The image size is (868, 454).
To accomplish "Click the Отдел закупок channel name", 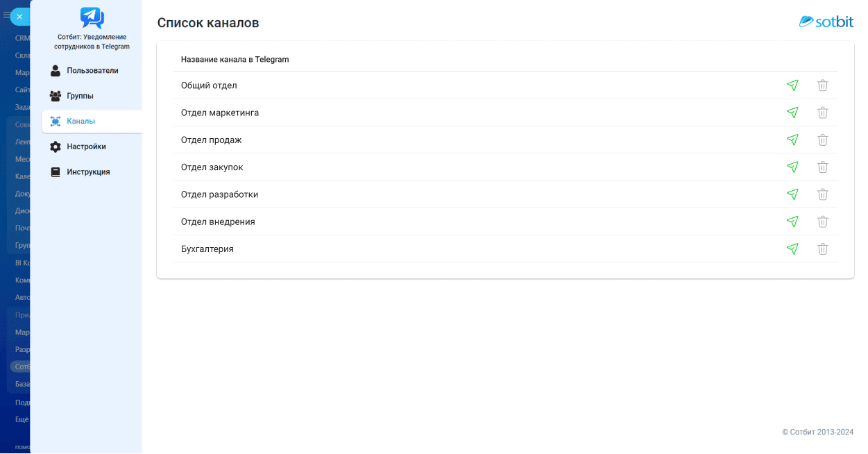I will tap(212, 167).
